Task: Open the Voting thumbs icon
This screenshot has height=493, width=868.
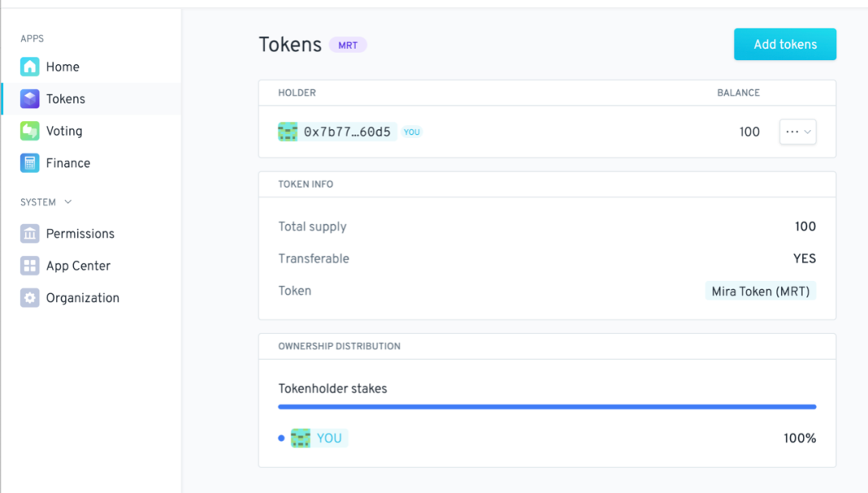Action: pos(30,131)
